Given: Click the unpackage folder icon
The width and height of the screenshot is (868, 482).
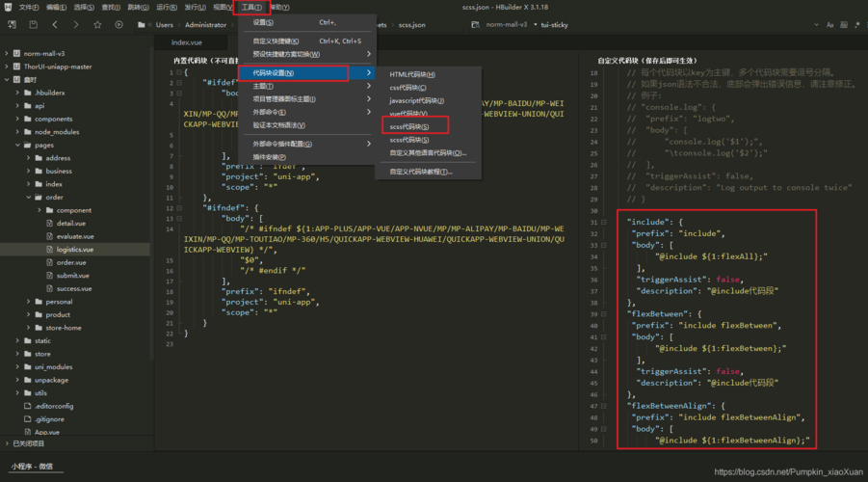Looking at the screenshot, I should pos(28,380).
